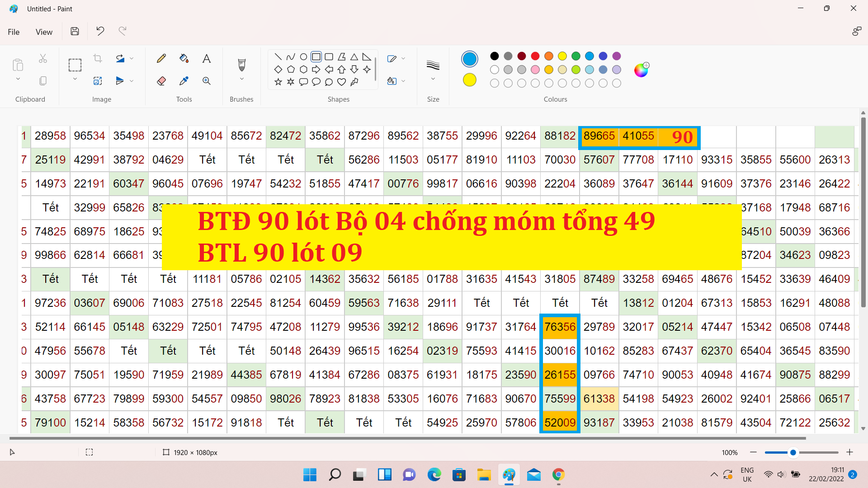868x488 pixels.
Task: Select Colour 1 blue swatch
Action: coord(470,59)
